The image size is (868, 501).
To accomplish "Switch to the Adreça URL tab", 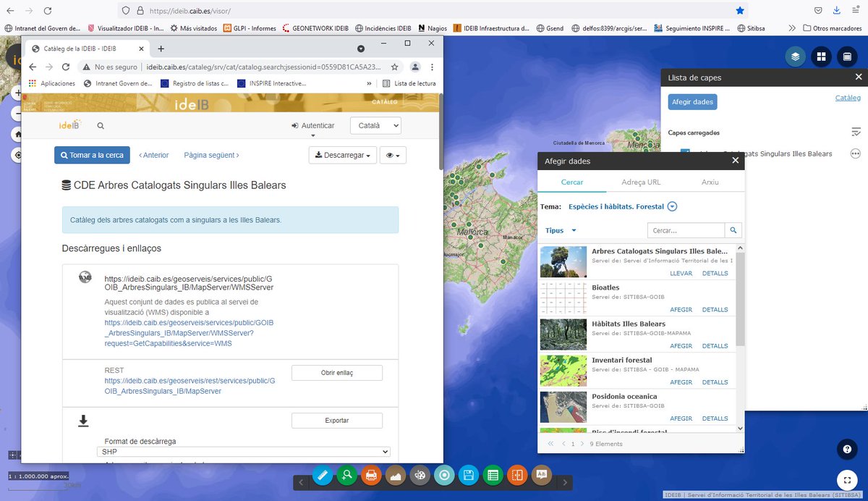I will (x=641, y=182).
